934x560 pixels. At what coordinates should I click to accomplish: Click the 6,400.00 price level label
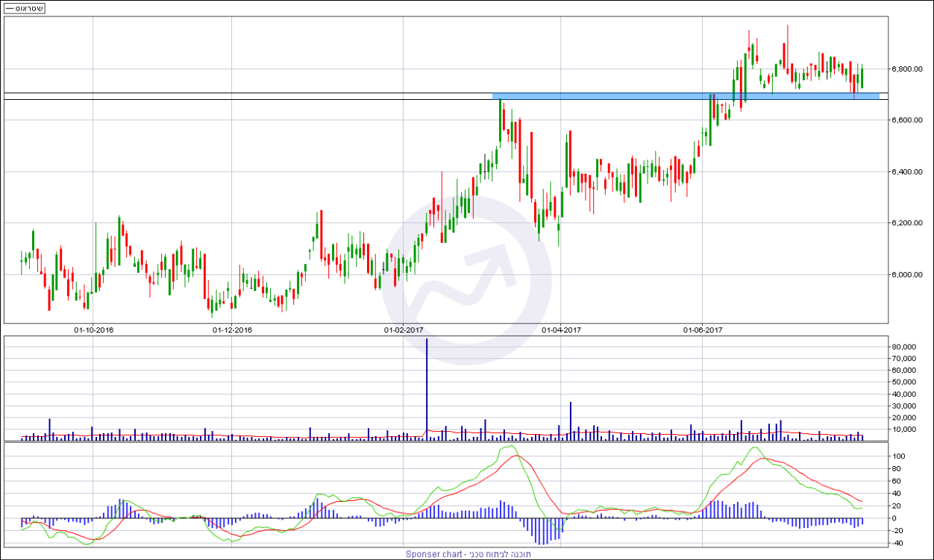pyautogui.click(x=907, y=172)
